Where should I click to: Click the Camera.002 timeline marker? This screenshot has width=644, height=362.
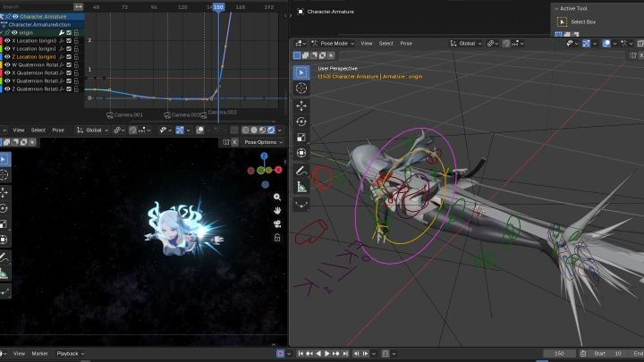coord(182,115)
